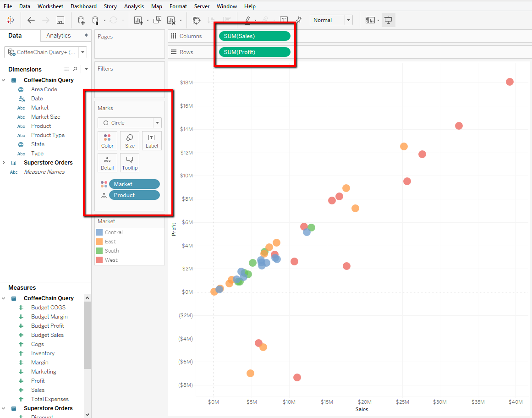
Task: Open the mark type dropdown showing Circle
Action: coord(129,123)
